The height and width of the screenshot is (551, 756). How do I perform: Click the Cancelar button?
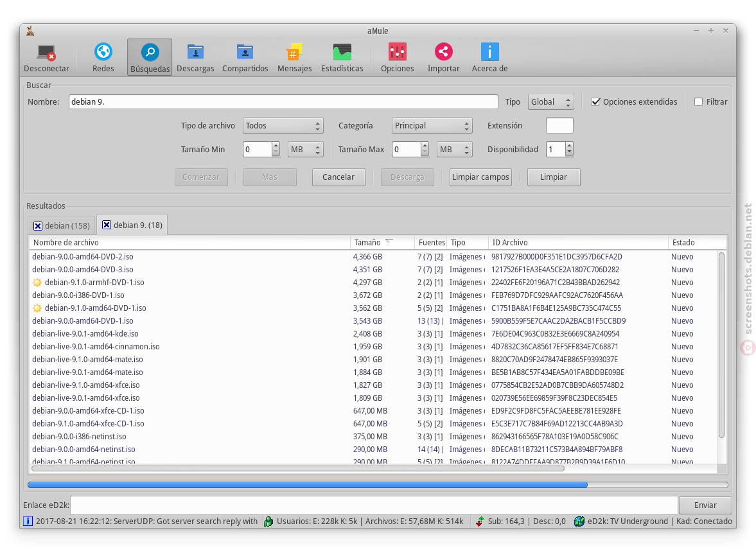[x=338, y=177]
